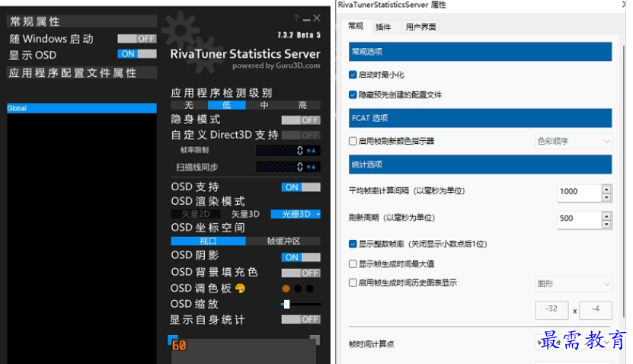The width and height of the screenshot is (633, 364).
Task: Enable frametime history graph checkbox
Action: [x=353, y=283]
